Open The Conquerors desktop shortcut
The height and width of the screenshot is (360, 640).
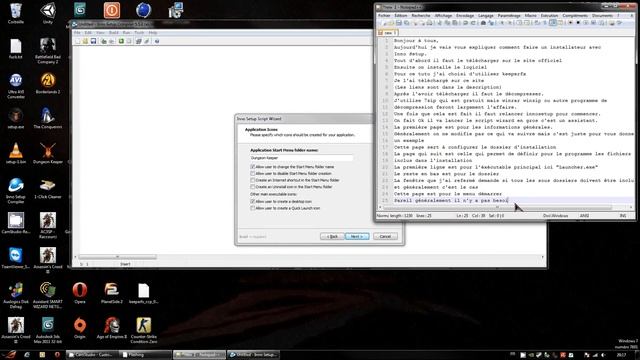pos(48,118)
